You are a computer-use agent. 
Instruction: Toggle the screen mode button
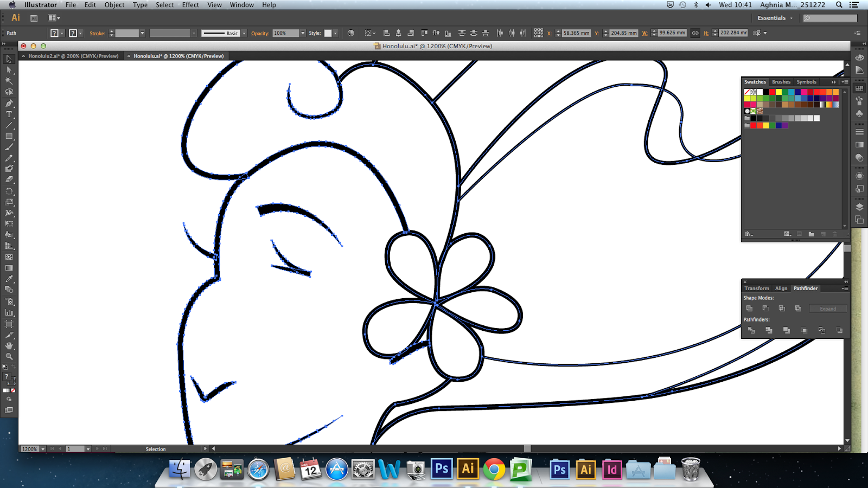click(x=9, y=410)
